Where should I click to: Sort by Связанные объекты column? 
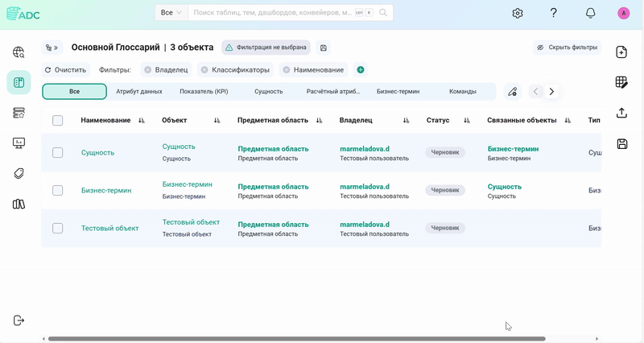(568, 120)
